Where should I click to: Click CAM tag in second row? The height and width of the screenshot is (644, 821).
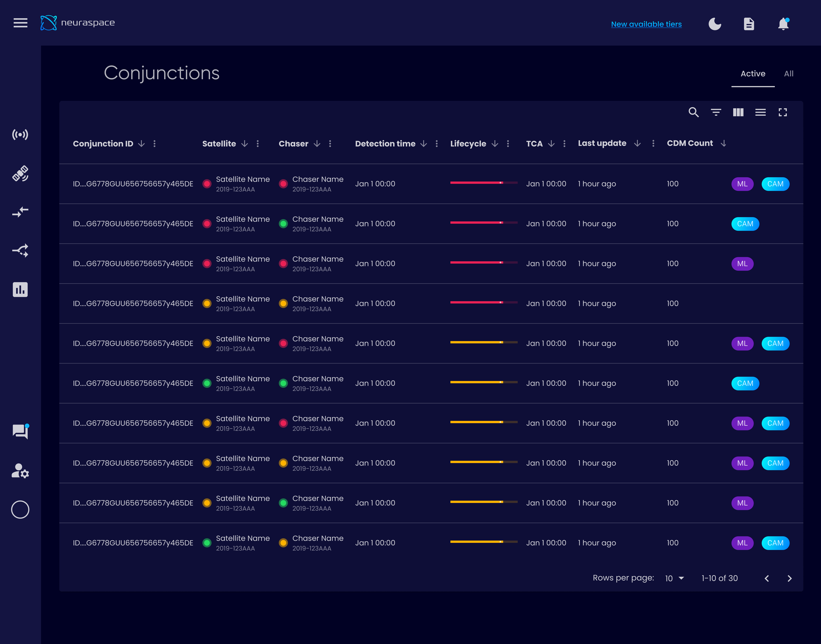[745, 224]
